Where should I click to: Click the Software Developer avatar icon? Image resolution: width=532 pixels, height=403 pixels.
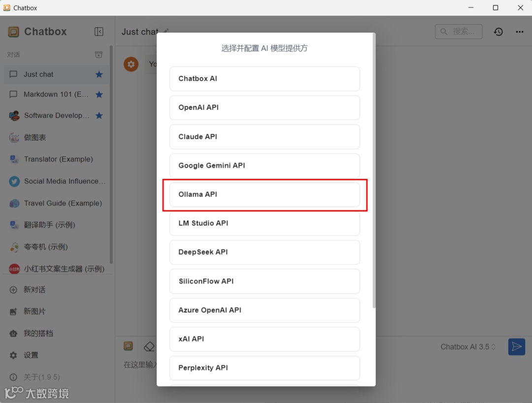tap(14, 116)
